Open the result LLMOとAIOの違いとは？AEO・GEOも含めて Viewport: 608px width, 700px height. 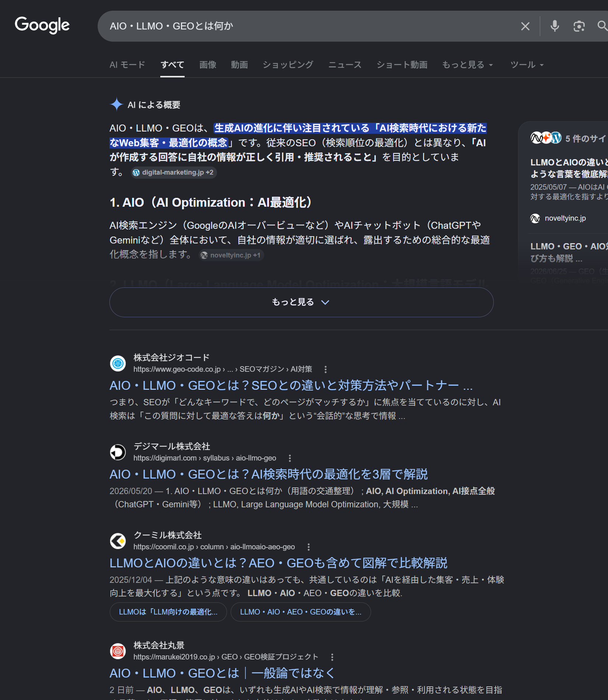(x=279, y=563)
